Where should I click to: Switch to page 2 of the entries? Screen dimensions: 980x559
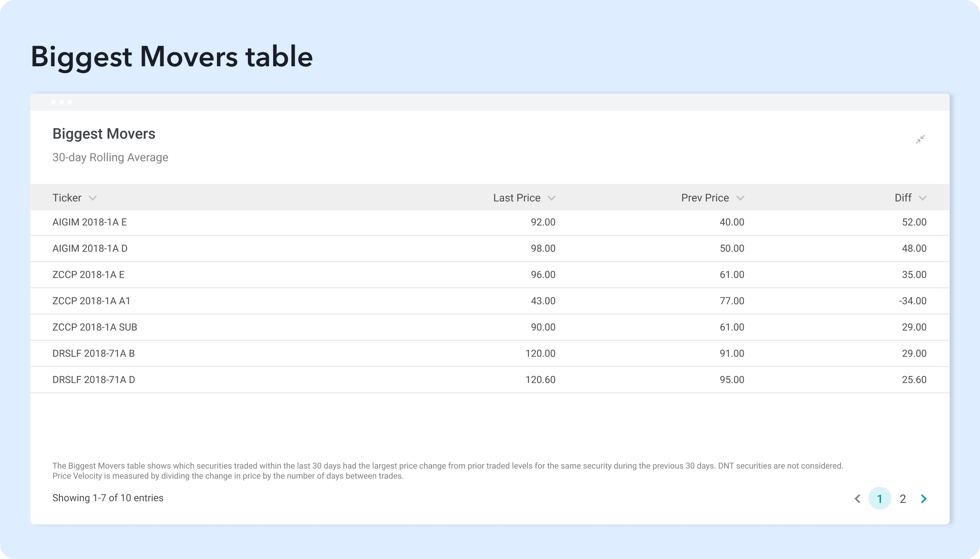click(903, 498)
